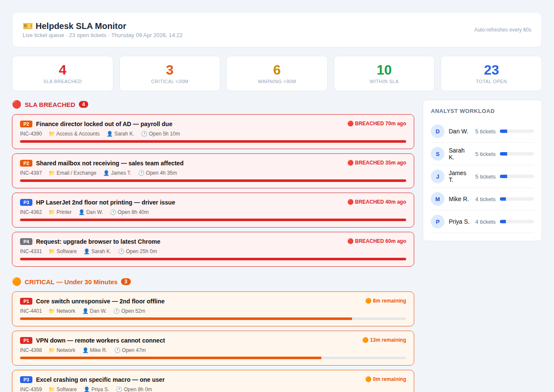Select the P1 badge on the Core switch ticket
Screen dimensions: 554x392
pyautogui.click(x=26, y=301)
